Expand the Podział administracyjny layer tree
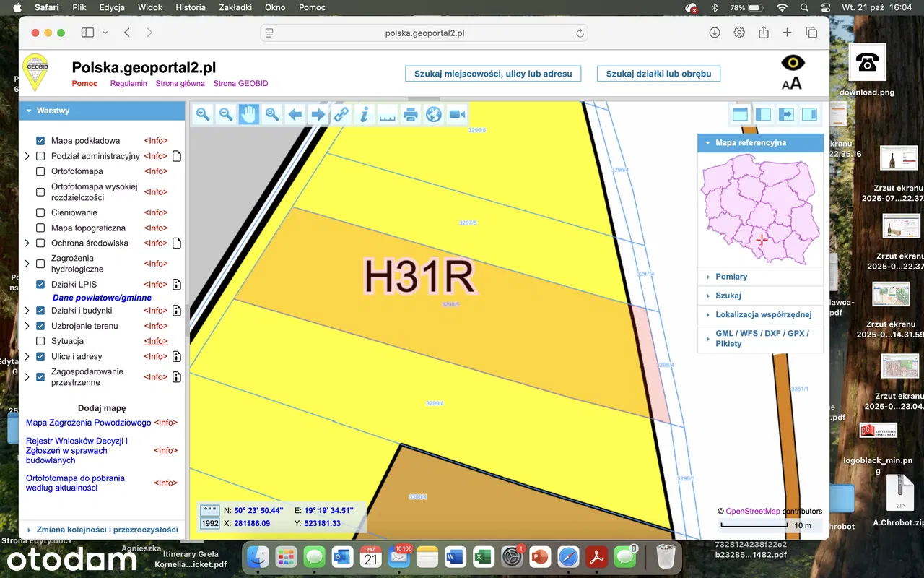Screen dimensions: 924x578 pyautogui.click(x=27, y=156)
